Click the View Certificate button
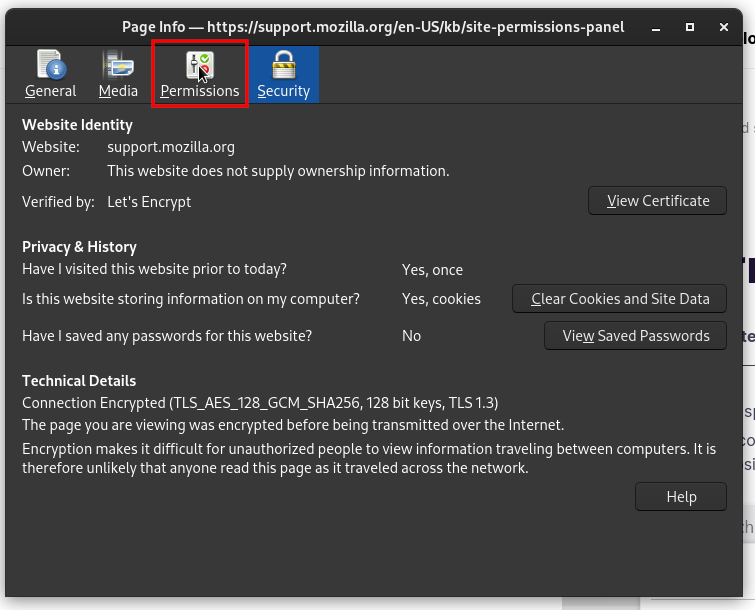Screen dimensions: 755x610 (657, 201)
